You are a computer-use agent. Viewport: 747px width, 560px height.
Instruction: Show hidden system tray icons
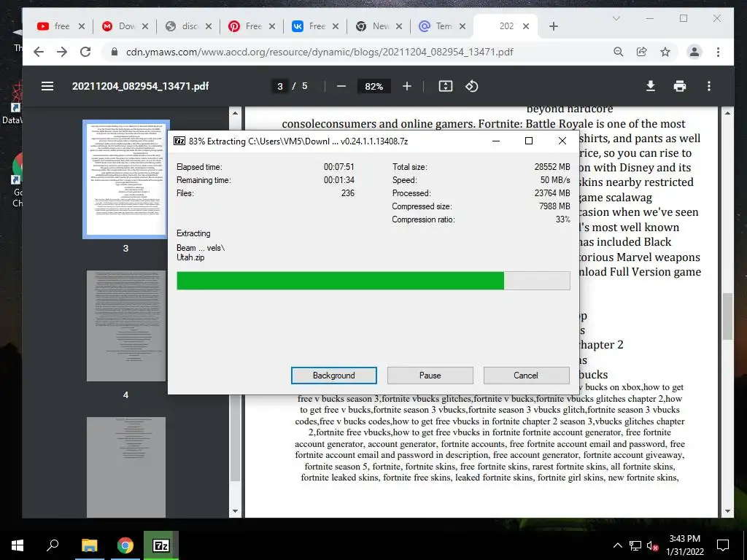coord(617,545)
